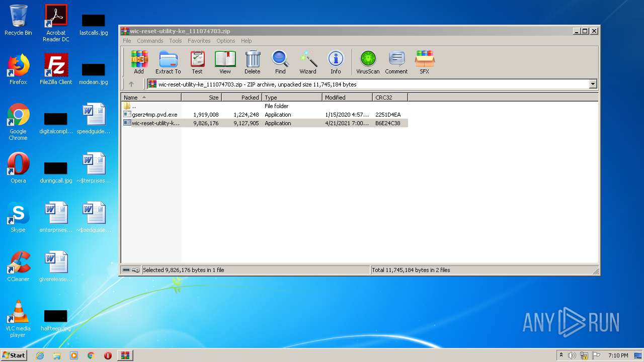Open Acrobat Reader DC shortcut
The image size is (644, 362).
pyautogui.click(x=56, y=23)
